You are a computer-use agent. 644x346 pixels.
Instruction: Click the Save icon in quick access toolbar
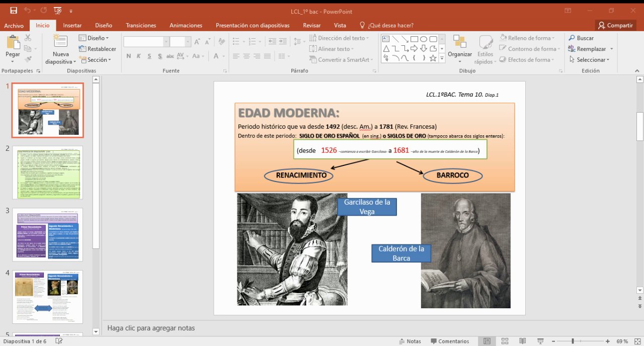13,11
